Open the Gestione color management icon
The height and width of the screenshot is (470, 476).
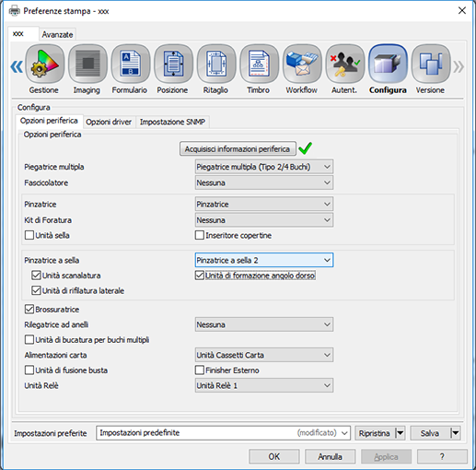45,64
